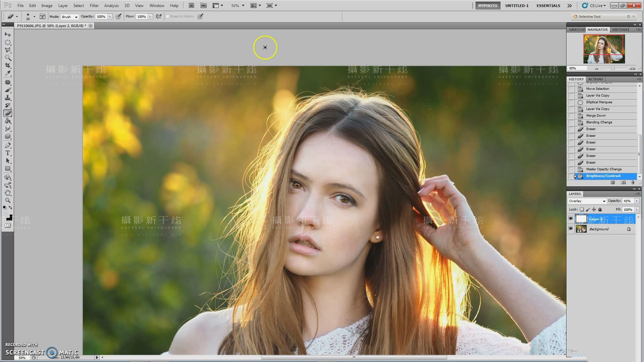Select the Type tool

pos(8,153)
